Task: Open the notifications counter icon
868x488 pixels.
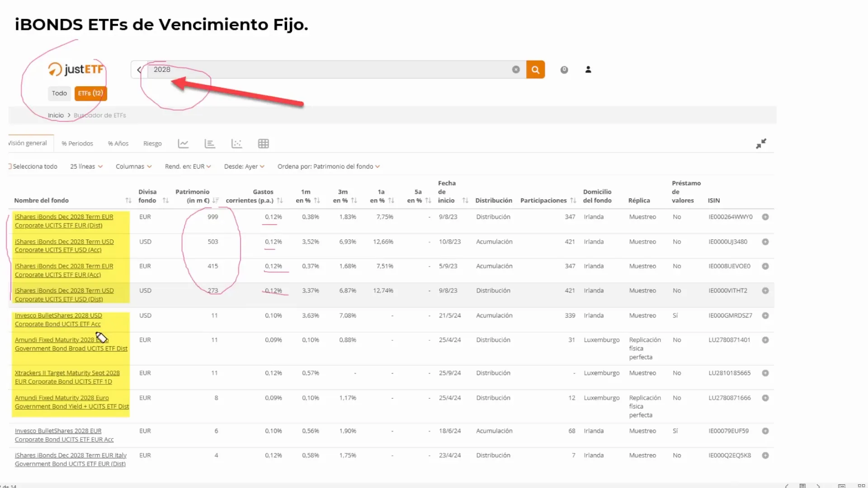Action: (x=564, y=70)
